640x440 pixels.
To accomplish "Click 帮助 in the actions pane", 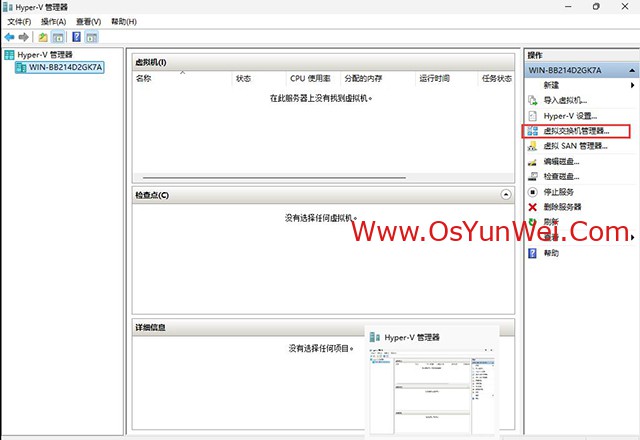I will click(x=551, y=253).
